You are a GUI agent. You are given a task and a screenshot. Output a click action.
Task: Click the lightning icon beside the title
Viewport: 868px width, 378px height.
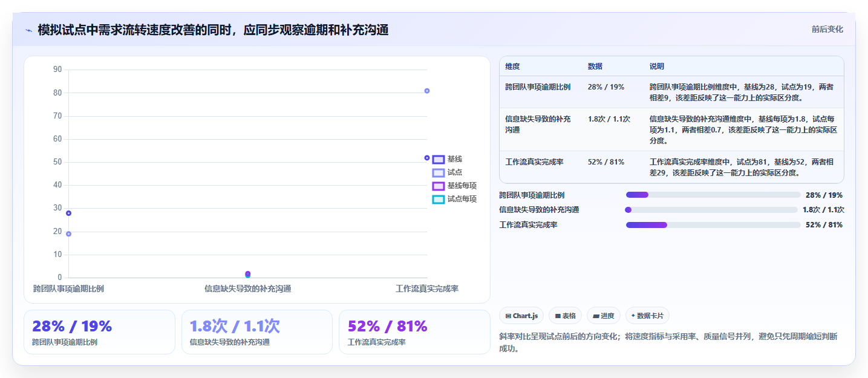[x=28, y=30]
